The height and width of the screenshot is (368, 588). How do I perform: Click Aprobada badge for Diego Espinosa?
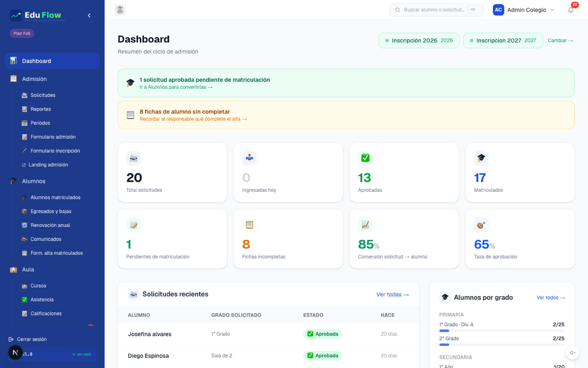pos(322,356)
